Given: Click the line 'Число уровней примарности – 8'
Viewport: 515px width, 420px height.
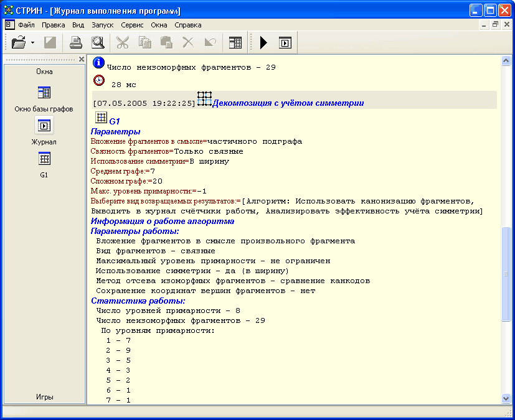Looking at the screenshot, I should pyautogui.click(x=168, y=310).
